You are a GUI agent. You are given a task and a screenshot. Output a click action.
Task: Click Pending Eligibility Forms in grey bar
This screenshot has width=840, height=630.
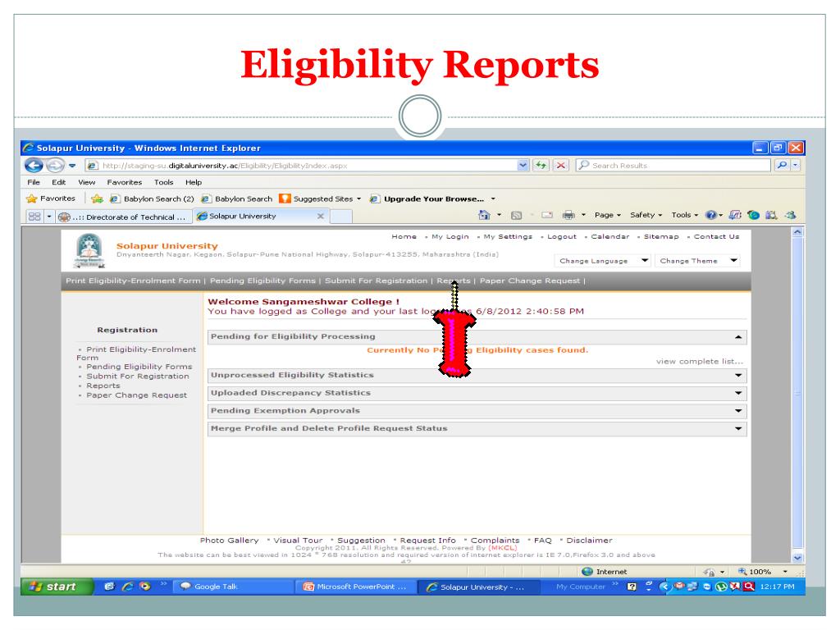(x=262, y=281)
